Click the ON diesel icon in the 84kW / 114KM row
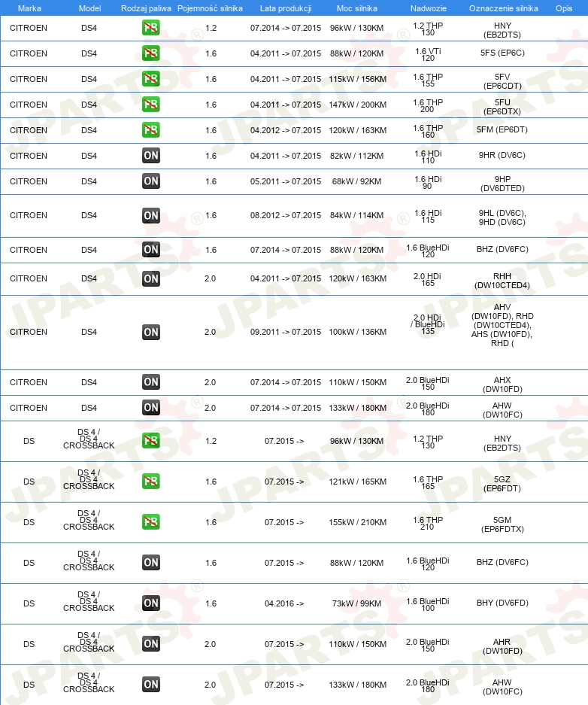 click(x=151, y=216)
